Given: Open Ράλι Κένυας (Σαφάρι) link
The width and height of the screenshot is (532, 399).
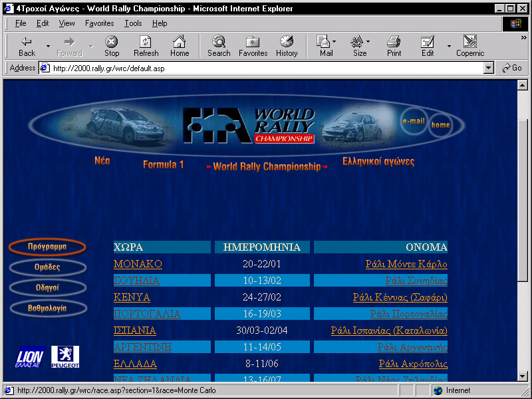Looking at the screenshot, I should [400, 297].
